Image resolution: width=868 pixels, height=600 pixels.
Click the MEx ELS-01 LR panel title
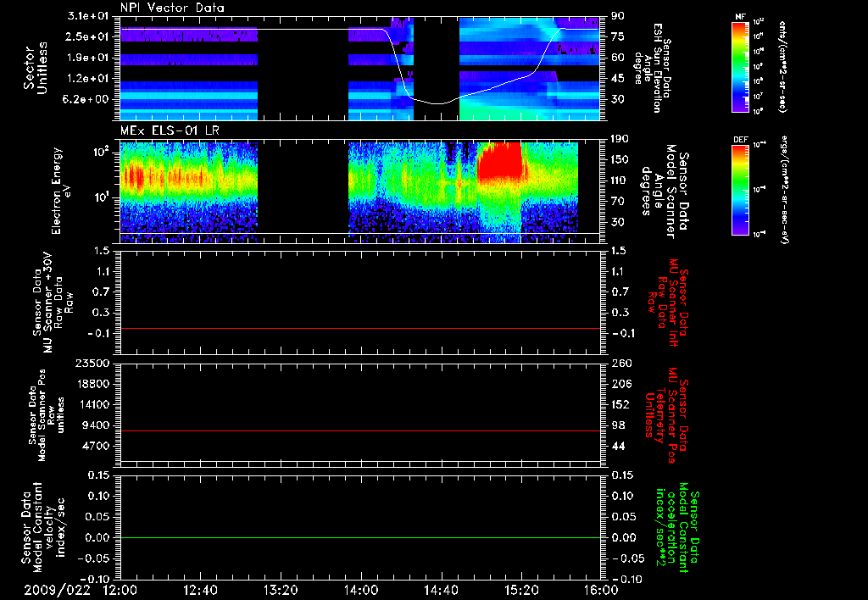170,131
